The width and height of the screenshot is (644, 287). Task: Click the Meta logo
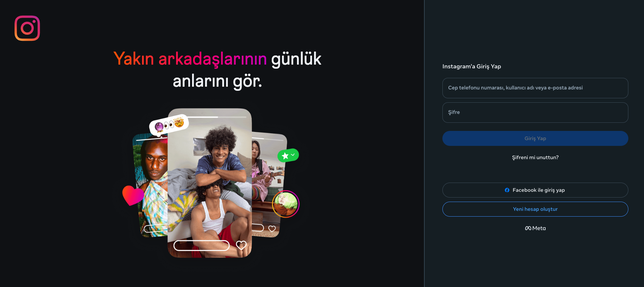coord(535,228)
